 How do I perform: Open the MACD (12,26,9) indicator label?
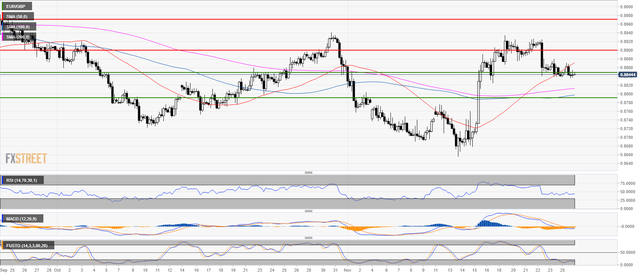(x=22, y=219)
